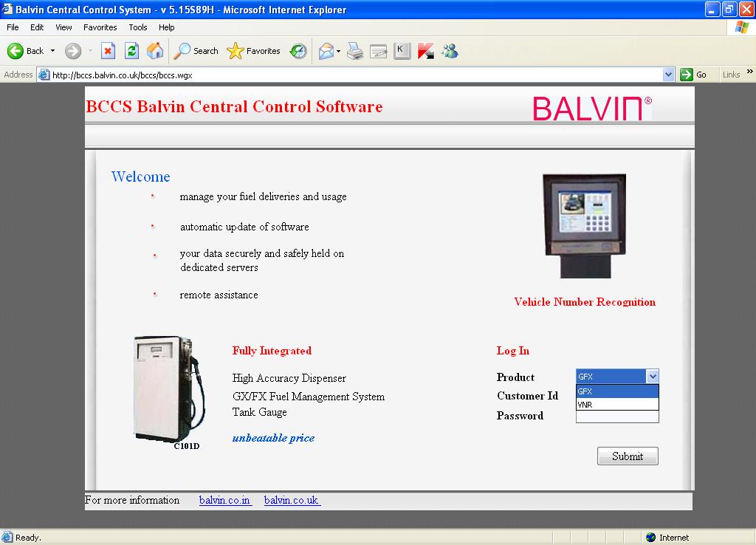Stop page loading with red X
The width and height of the screenshot is (756, 545).
click(x=108, y=51)
